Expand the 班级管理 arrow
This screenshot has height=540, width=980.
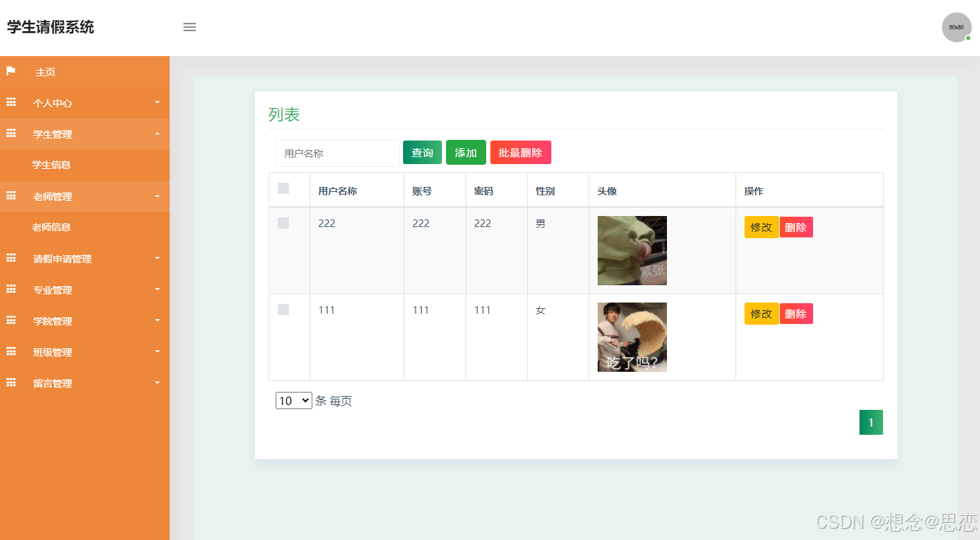157,352
